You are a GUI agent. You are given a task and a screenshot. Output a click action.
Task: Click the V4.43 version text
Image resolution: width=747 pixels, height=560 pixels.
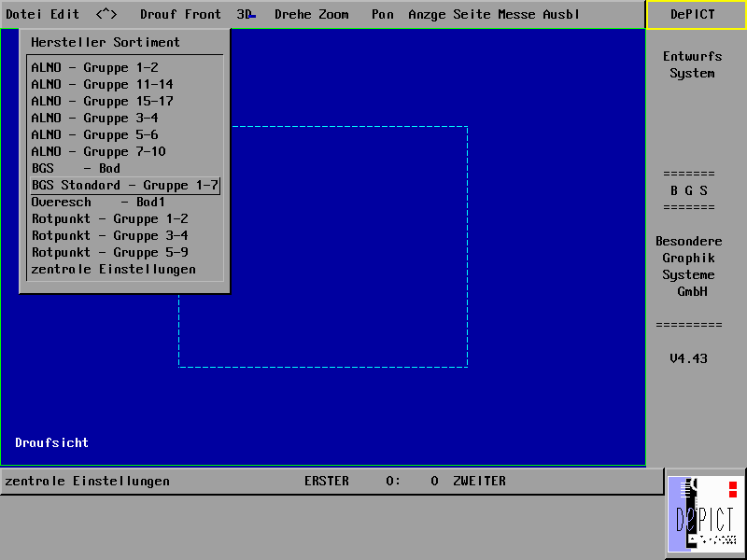click(688, 358)
